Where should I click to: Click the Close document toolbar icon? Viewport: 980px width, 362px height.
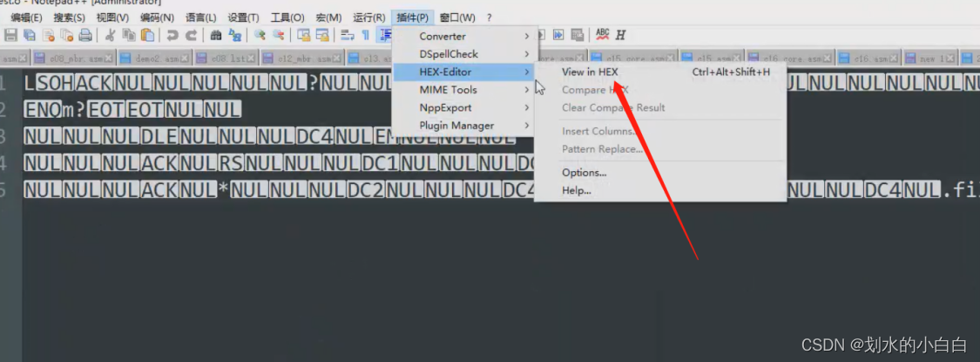(x=48, y=35)
